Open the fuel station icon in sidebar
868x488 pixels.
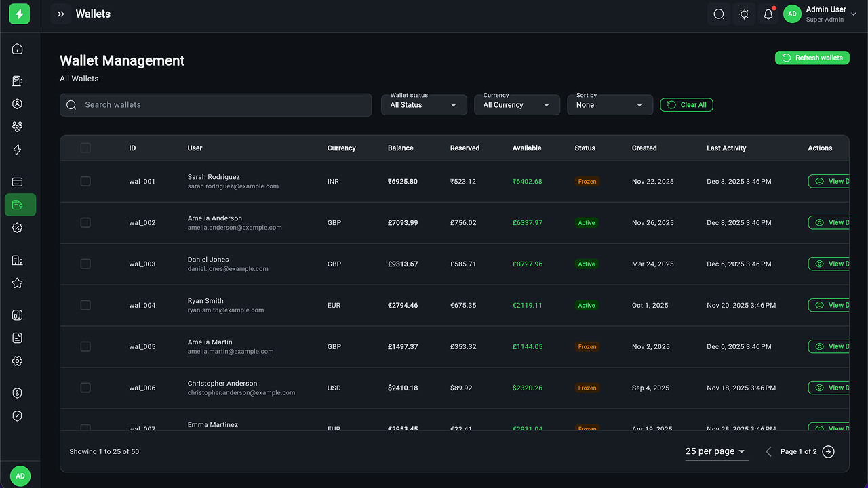point(18,81)
